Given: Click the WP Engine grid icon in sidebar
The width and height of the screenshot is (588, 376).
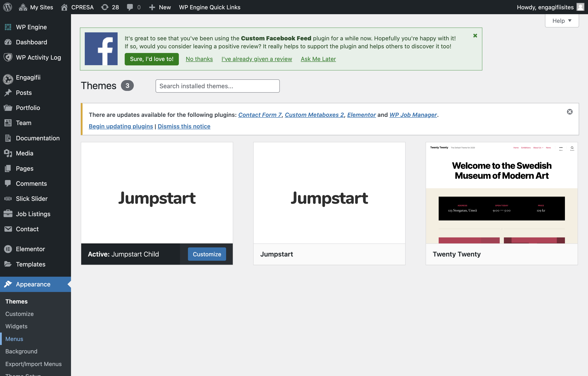Looking at the screenshot, I should coord(8,27).
